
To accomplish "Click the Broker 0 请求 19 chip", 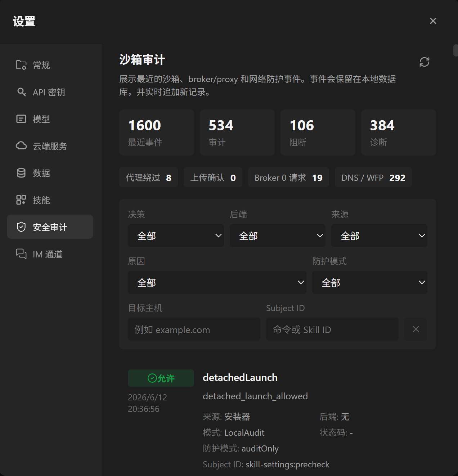I will tap(288, 177).
